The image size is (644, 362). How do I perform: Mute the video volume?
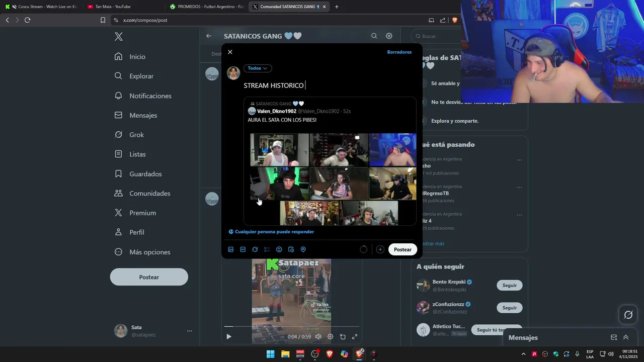pos(318,337)
